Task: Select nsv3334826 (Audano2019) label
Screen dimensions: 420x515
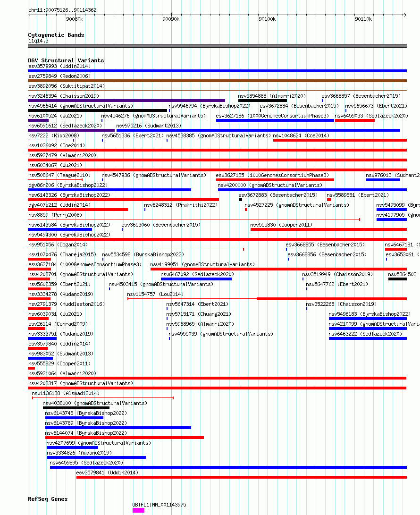Action: [79, 453]
